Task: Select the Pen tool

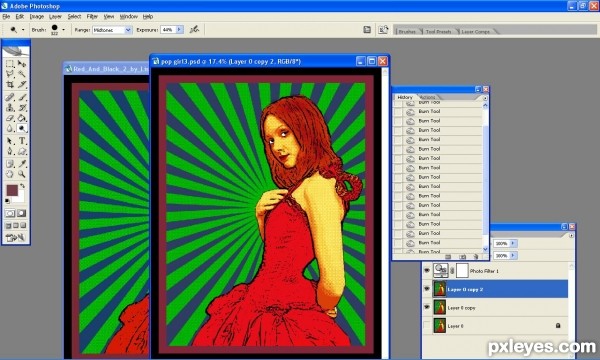Action: point(10,151)
